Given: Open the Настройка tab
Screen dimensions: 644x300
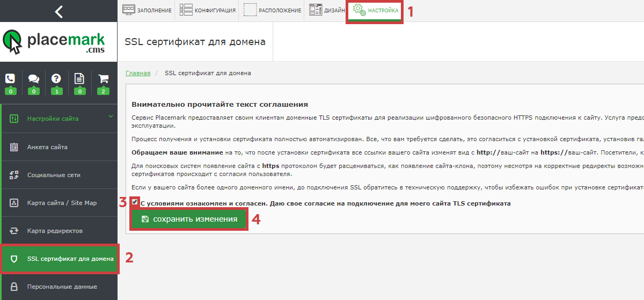Looking at the screenshot, I should point(375,11).
